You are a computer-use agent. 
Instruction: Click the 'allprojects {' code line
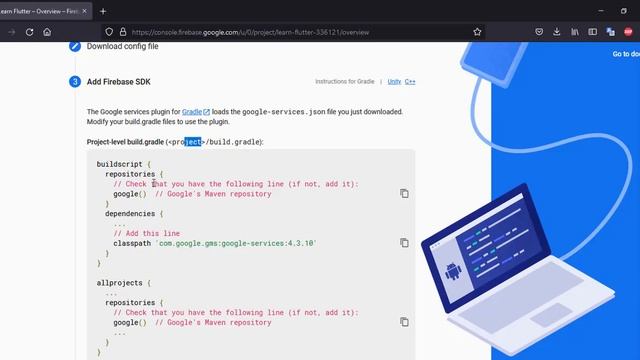click(x=124, y=283)
